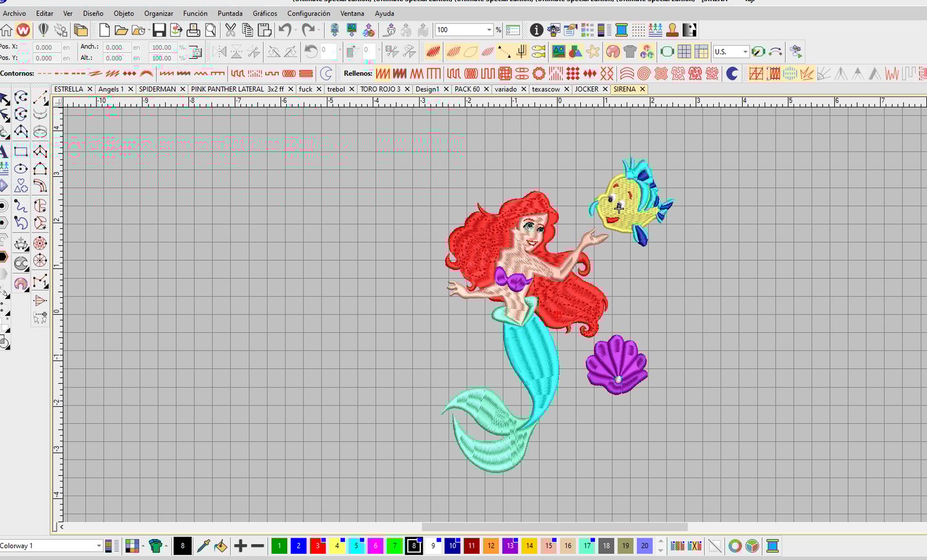Select the spiral fill stitch icon
The image size is (927, 560).
(x=643, y=74)
